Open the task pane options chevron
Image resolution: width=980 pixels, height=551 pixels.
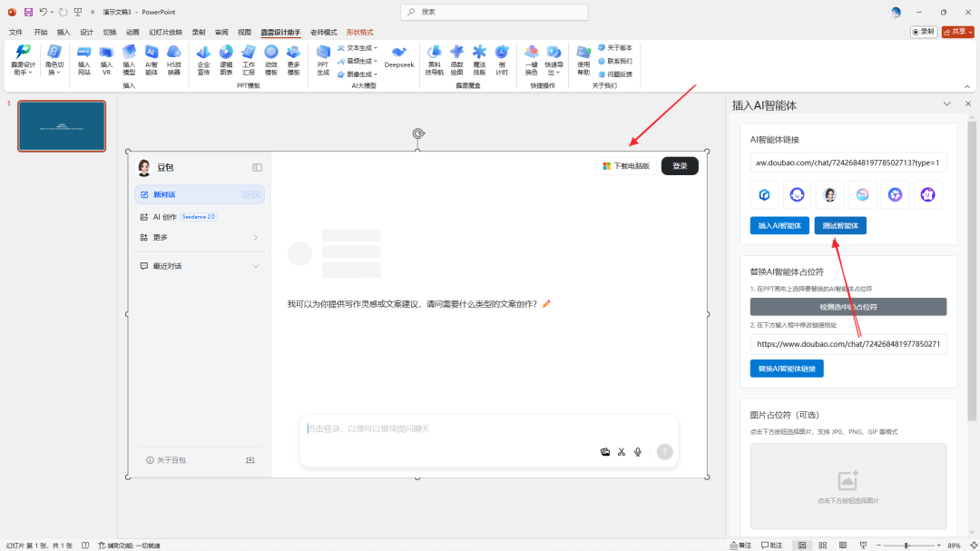[946, 103]
